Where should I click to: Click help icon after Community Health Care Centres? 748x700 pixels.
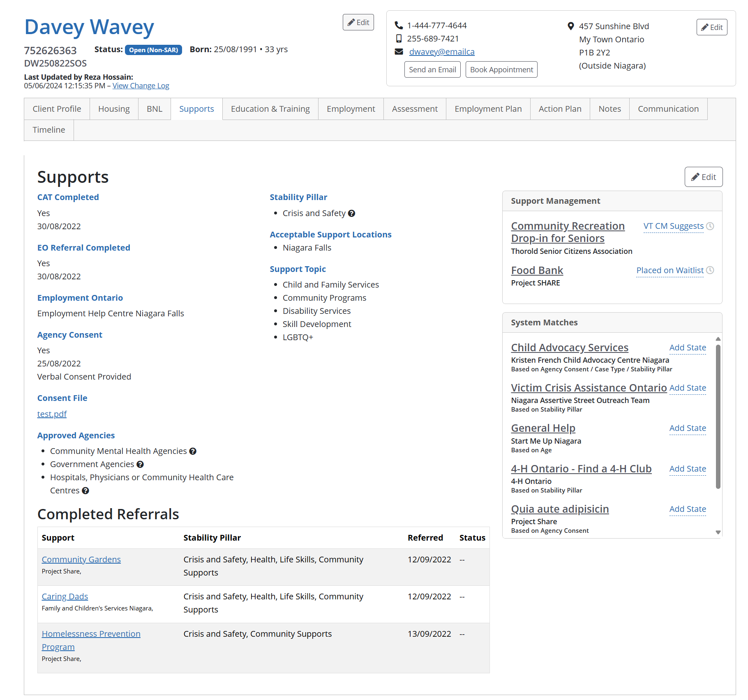coord(85,491)
